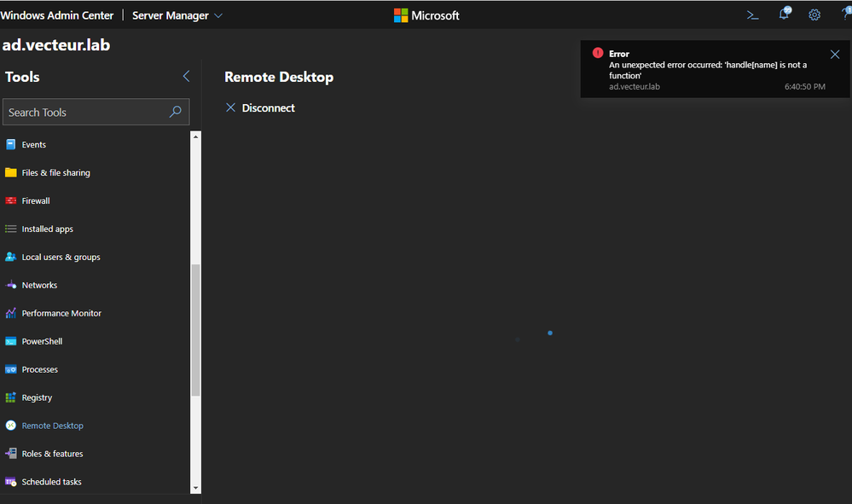Open Installed apps

[x=47, y=229]
